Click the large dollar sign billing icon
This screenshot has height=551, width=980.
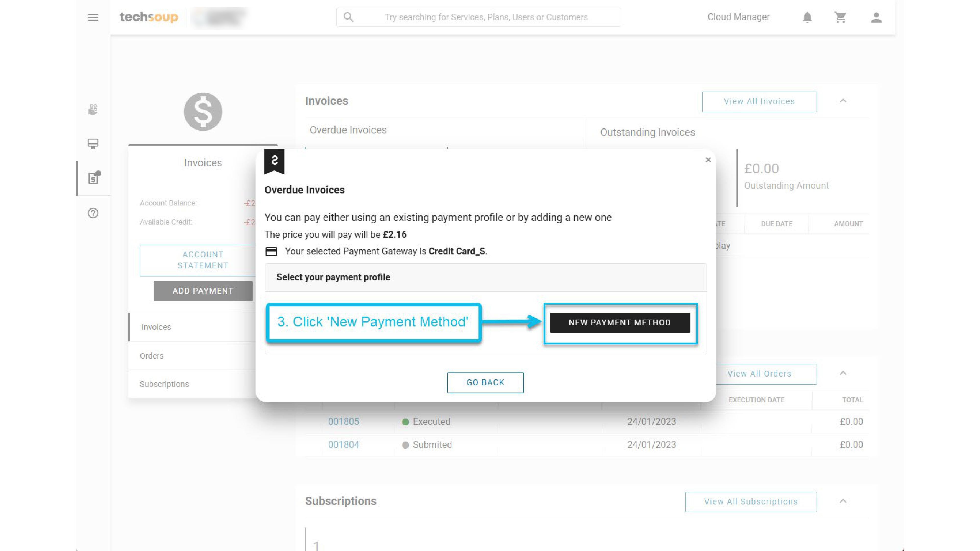[x=203, y=111]
